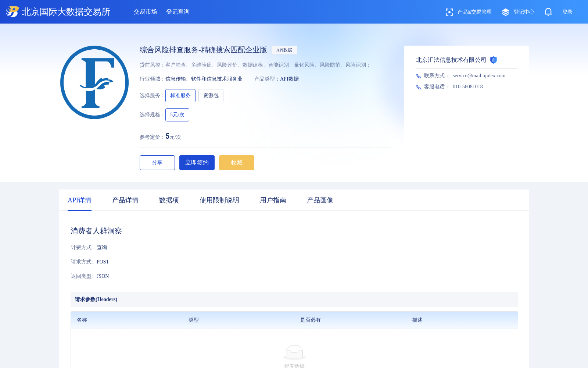Click the 分享 button

(x=157, y=163)
